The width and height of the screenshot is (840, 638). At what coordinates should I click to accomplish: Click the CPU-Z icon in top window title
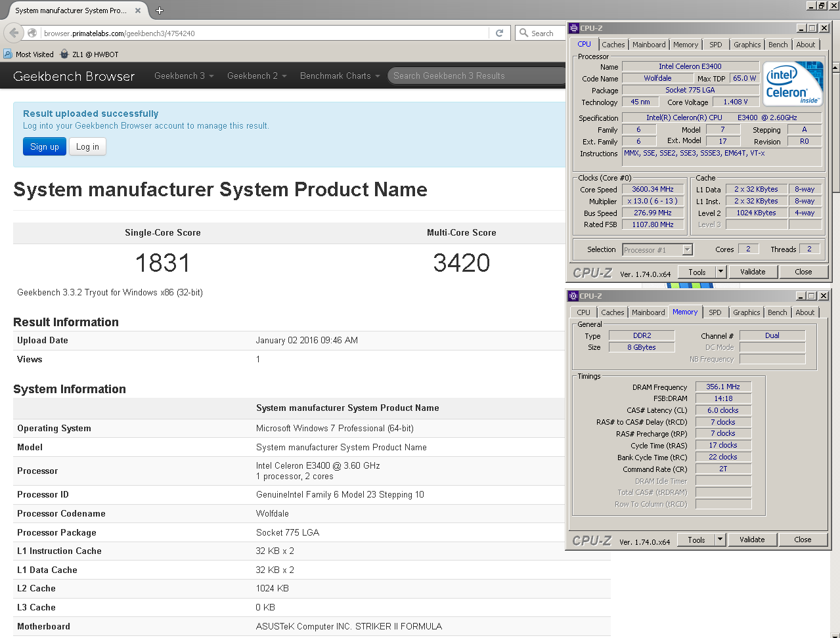point(573,28)
